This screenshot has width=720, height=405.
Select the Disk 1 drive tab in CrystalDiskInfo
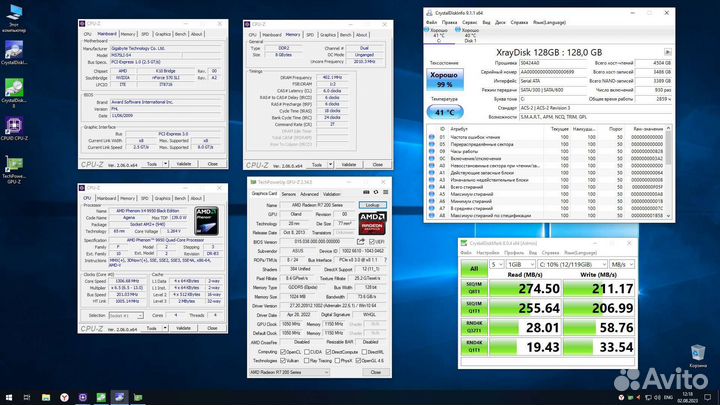(470, 36)
